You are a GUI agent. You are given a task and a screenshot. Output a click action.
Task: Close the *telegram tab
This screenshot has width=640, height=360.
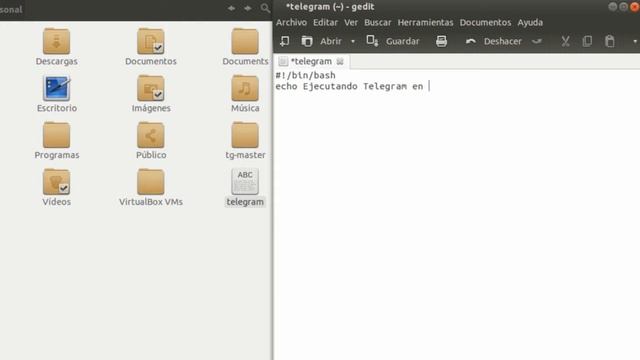click(x=340, y=62)
